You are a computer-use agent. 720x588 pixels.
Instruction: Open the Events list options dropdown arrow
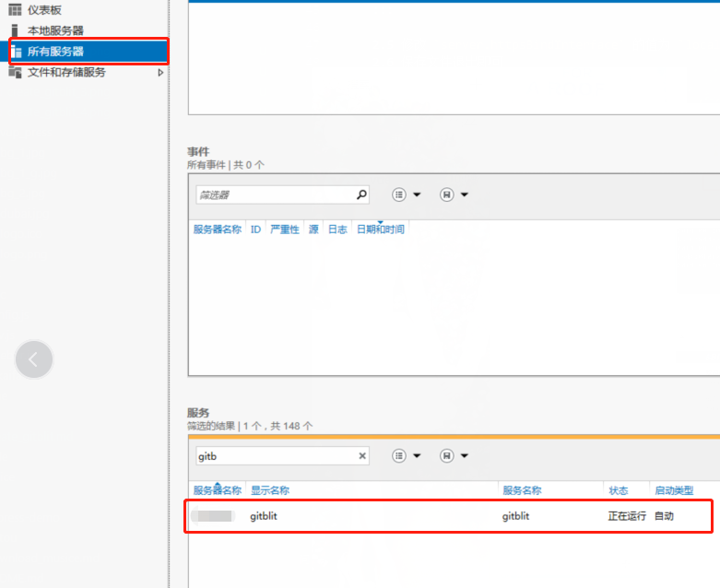point(417,194)
